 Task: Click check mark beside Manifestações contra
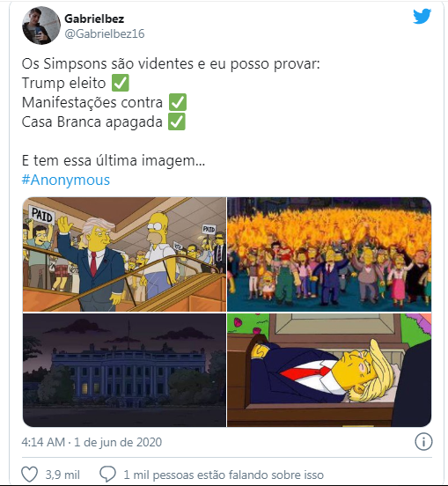pyautogui.click(x=178, y=102)
